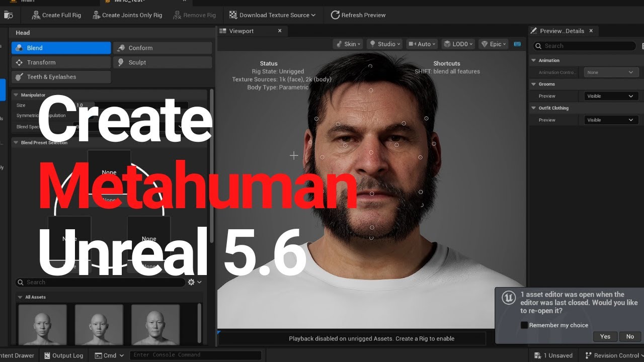Open the LOD0 dropdown

coord(458,44)
